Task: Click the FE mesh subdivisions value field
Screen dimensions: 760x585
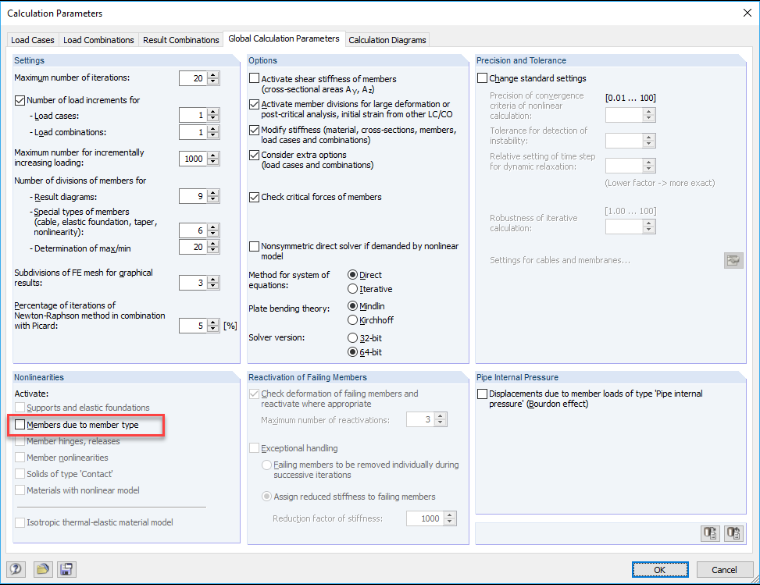Action: coord(193,283)
